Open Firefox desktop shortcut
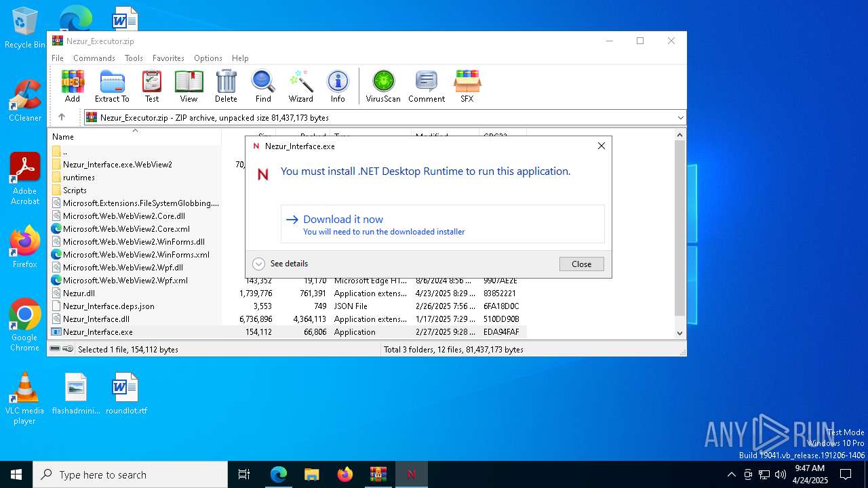868x488 pixels. pyautogui.click(x=25, y=247)
